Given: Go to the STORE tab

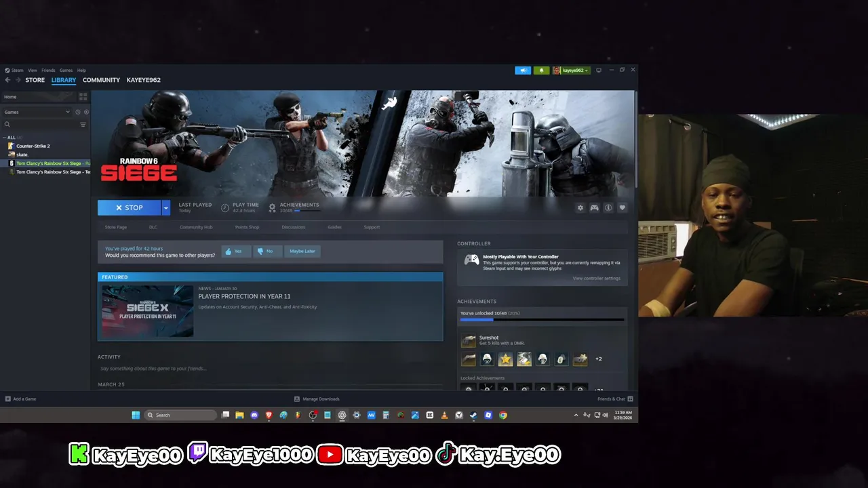Looking at the screenshot, I should tap(35, 80).
